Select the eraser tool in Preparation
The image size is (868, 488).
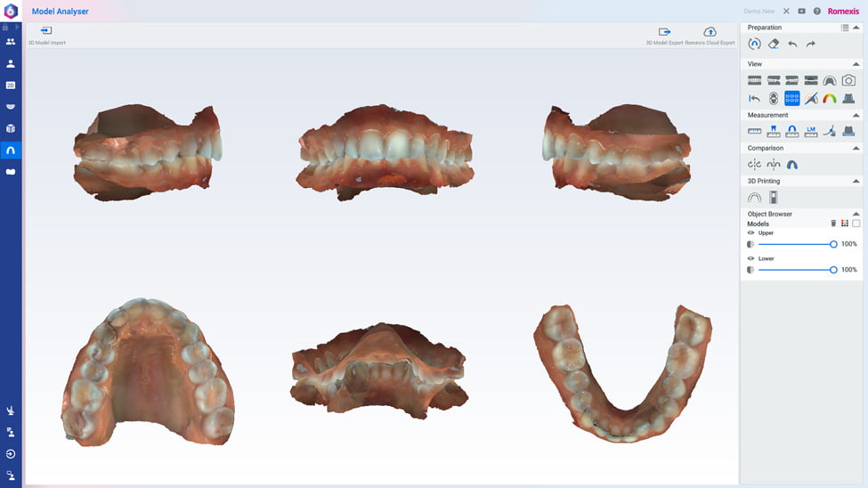pos(774,44)
